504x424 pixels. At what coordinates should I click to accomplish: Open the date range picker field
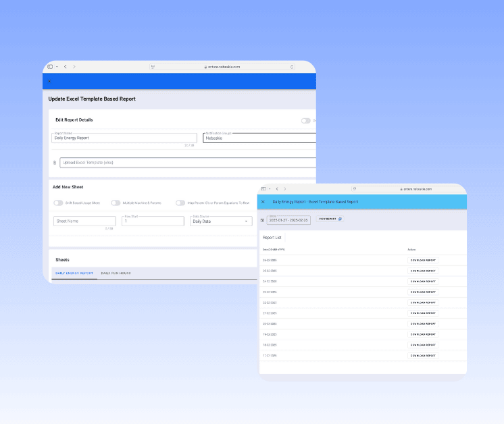288,220
